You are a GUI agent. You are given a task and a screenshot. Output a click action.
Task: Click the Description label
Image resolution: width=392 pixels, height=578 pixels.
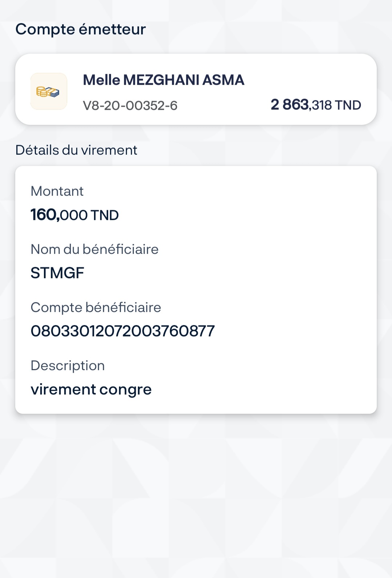68,365
